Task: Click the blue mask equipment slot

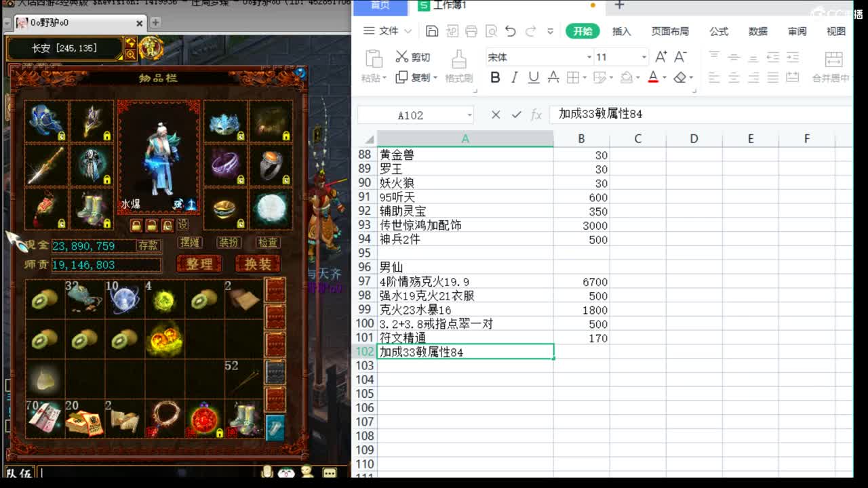Action: coord(225,122)
